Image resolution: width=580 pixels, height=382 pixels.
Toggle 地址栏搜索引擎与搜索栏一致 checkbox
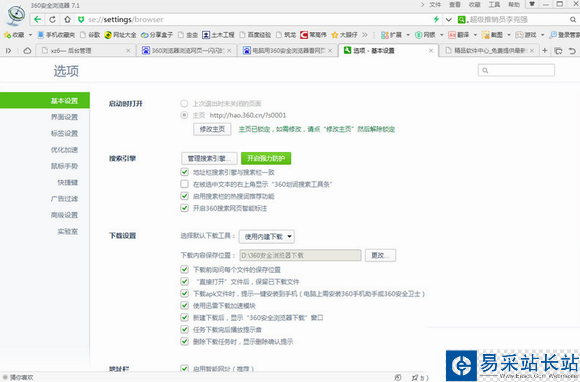point(184,172)
